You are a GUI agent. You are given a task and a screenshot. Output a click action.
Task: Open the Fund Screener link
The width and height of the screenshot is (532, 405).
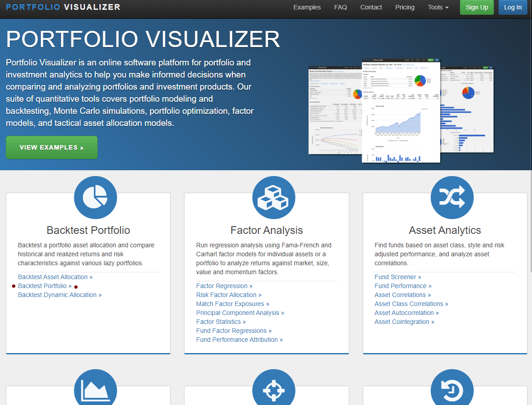pos(398,277)
